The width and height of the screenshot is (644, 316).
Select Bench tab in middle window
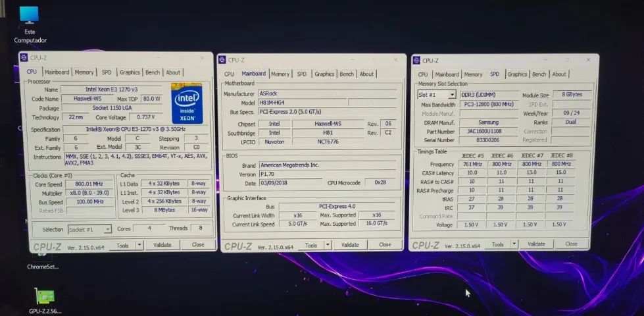pos(347,74)
